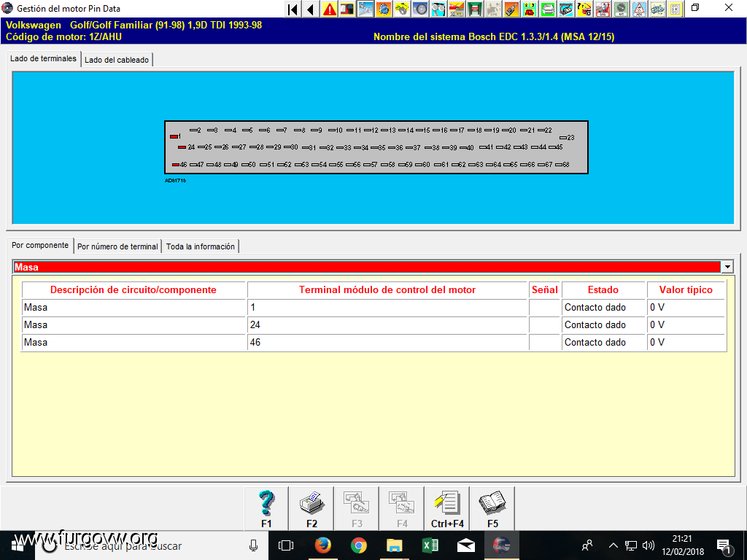Open the SRS airbag icon
The image size is (747, 560).
click(x=602, y=9)
